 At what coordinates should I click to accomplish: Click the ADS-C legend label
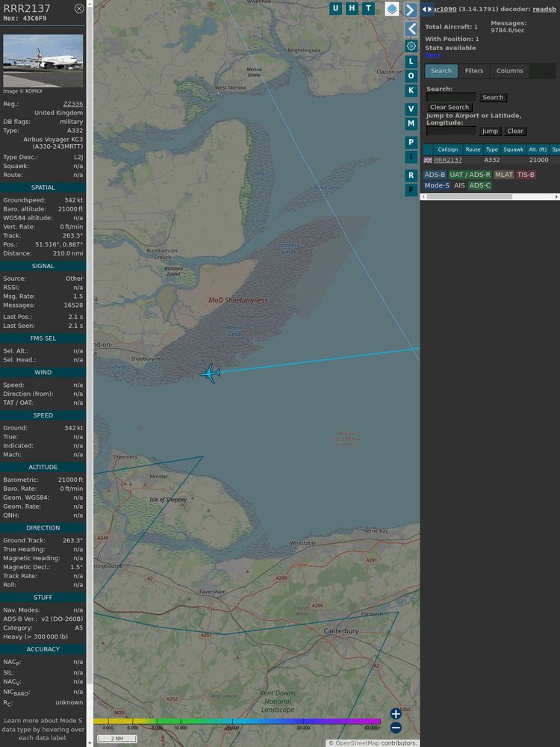[x=479, y=185]
